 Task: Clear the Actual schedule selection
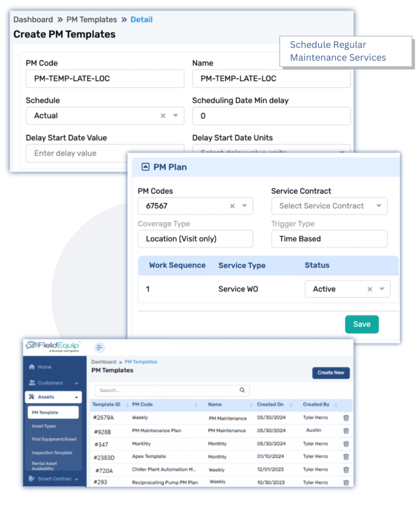[x=163, y=116]
